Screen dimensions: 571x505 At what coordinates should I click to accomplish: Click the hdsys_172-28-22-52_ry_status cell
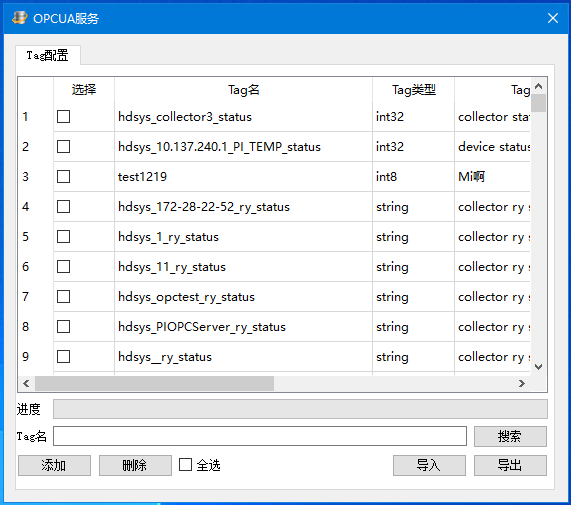[243, 207]
